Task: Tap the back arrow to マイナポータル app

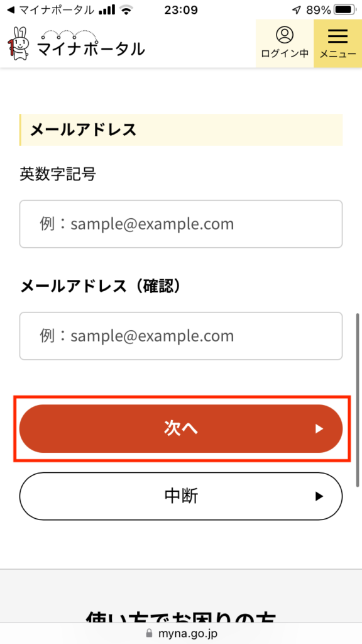Action: coord(11,10)
